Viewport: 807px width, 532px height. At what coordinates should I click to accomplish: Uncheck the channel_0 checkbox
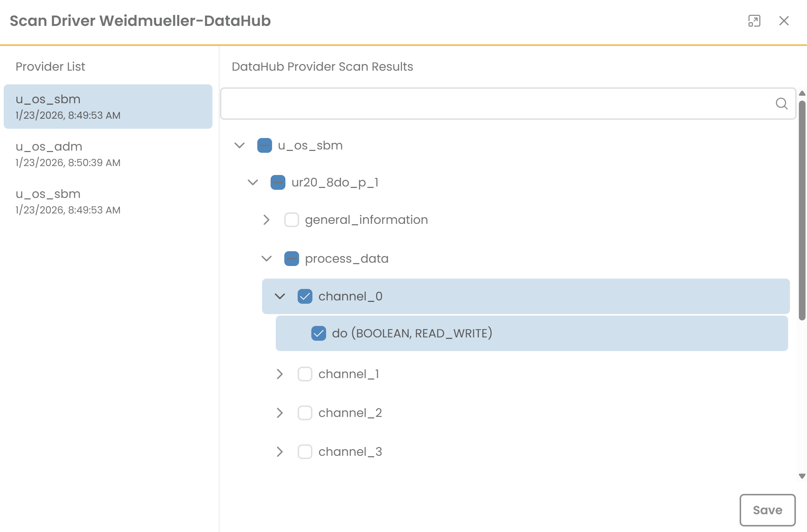(x=305, y=296)
